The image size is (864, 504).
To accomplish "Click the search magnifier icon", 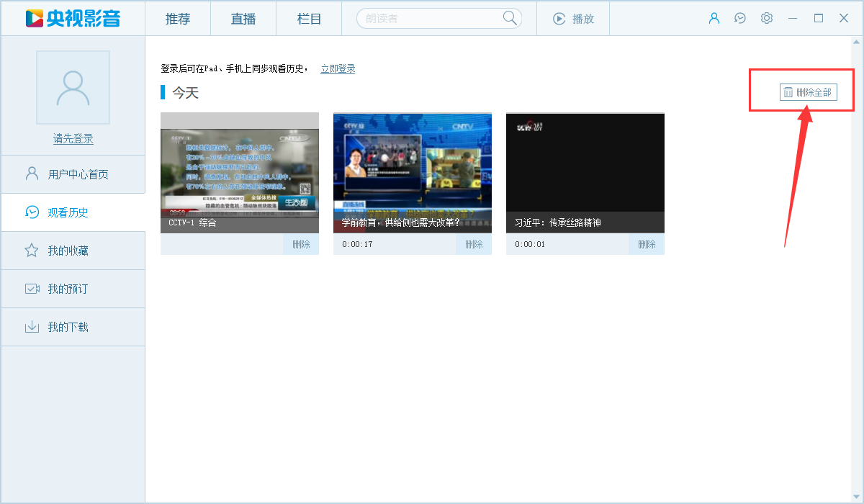I will point(510,17).
